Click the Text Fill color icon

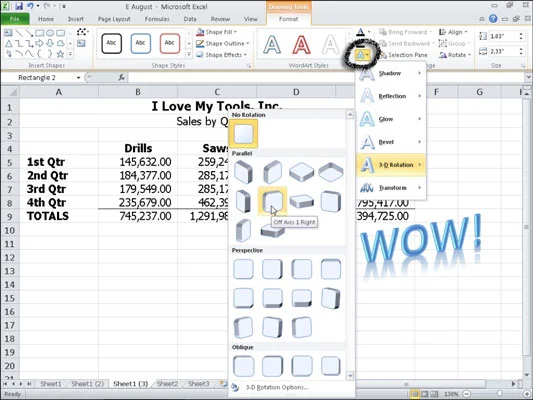[361, 32]
